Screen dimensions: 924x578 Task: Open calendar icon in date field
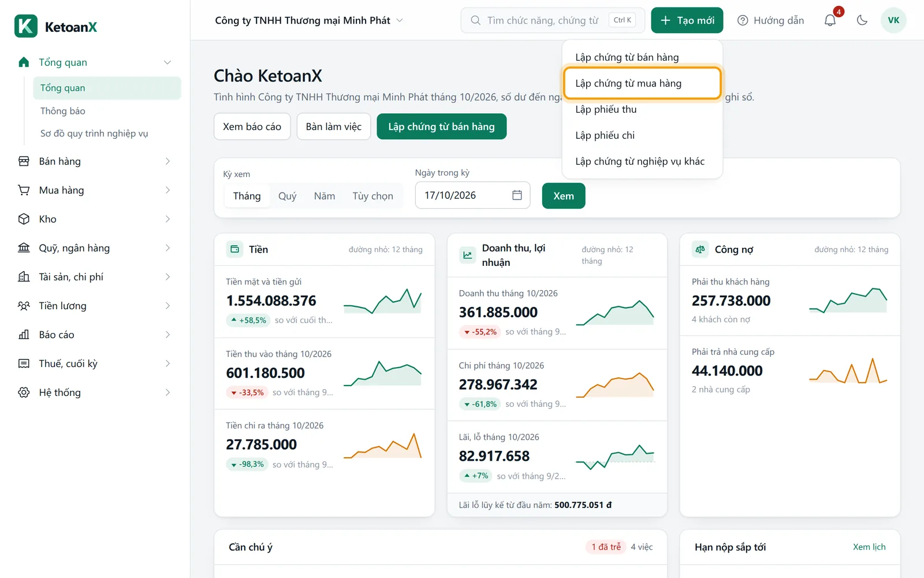point(517,195)
